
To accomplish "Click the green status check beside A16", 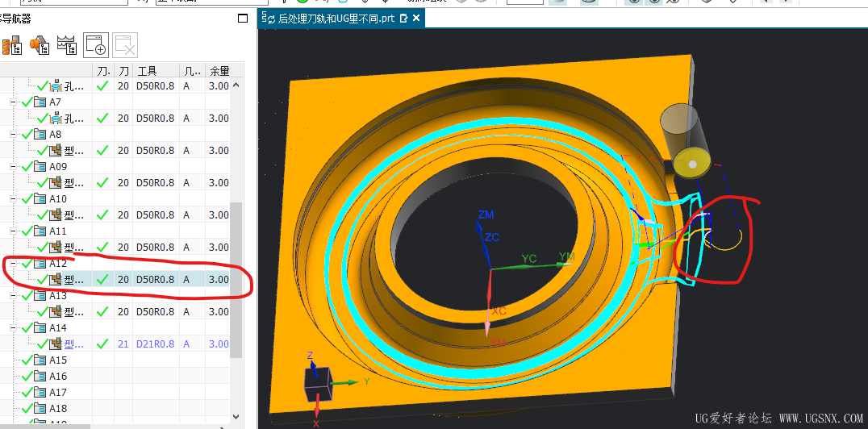I will click(x=27, y=377).
